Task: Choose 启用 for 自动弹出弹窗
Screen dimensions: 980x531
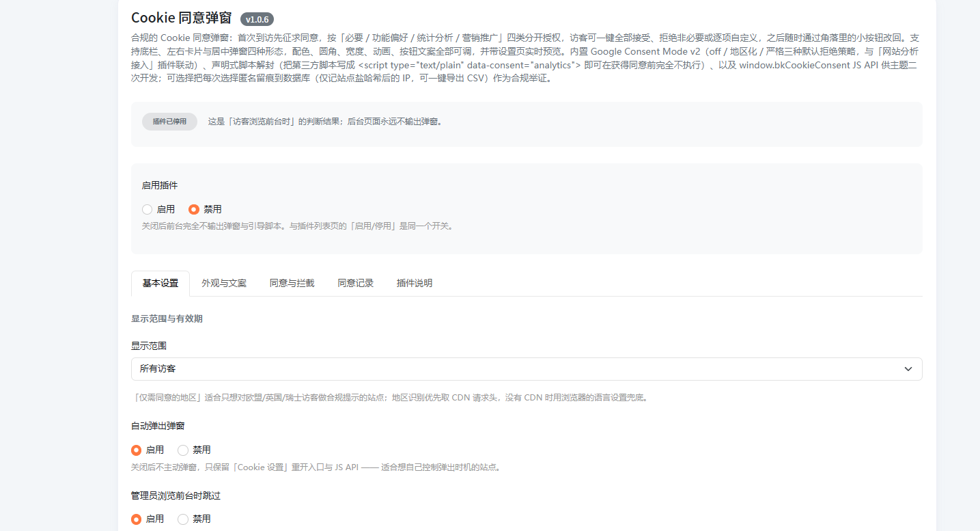Action: [136, 450]
